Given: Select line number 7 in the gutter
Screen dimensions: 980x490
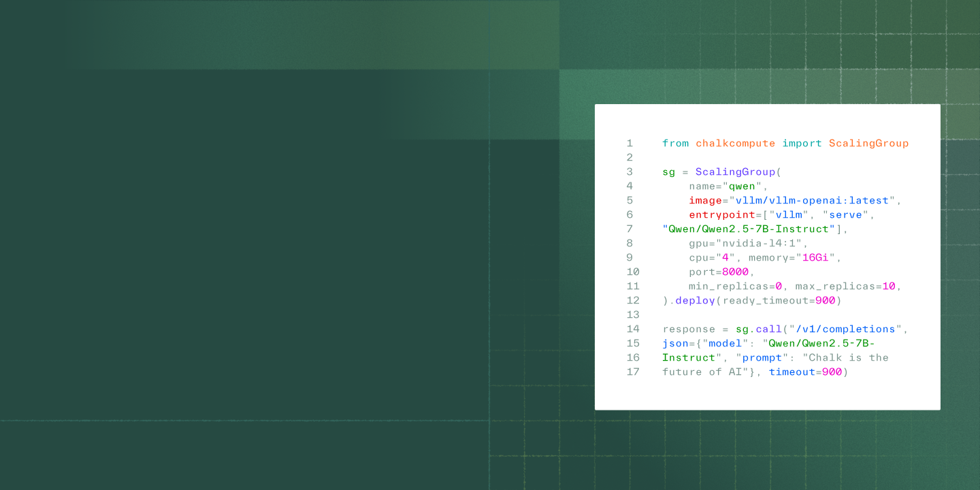Looking at the screenshot, I should 630,229.
